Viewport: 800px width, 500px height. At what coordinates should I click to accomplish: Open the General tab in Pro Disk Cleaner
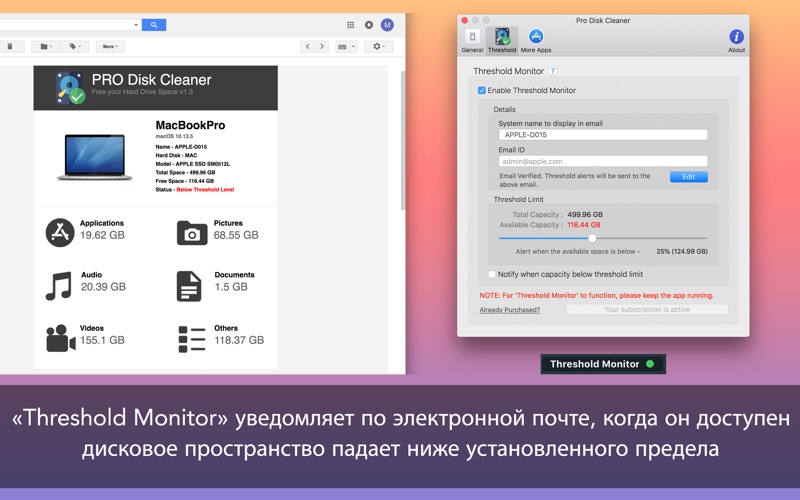click(x=472, y=41)
